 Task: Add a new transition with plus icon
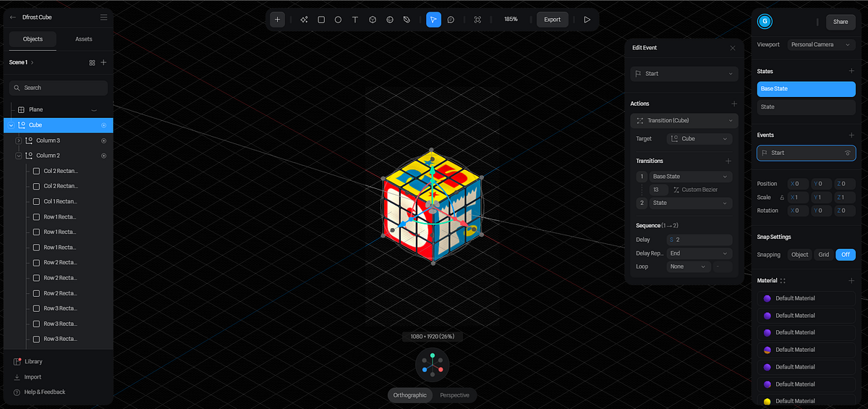tap(728, 161)
